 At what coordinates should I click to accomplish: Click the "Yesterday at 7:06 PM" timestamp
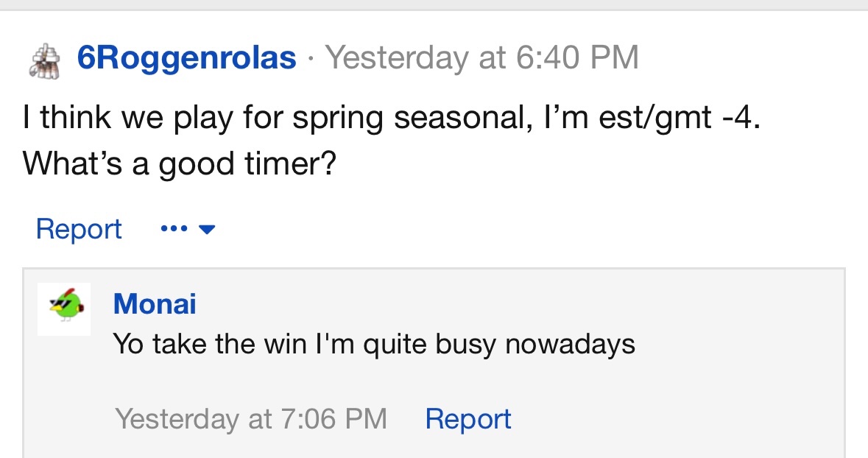click(251, 418)
